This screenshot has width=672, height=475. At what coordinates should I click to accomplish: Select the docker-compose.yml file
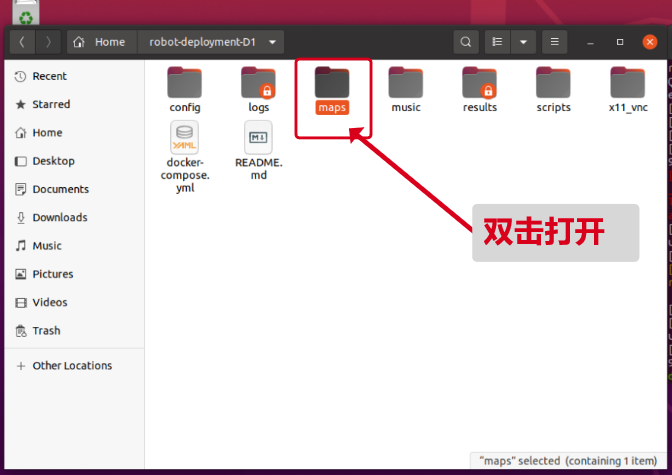click(x=184, y=137)
